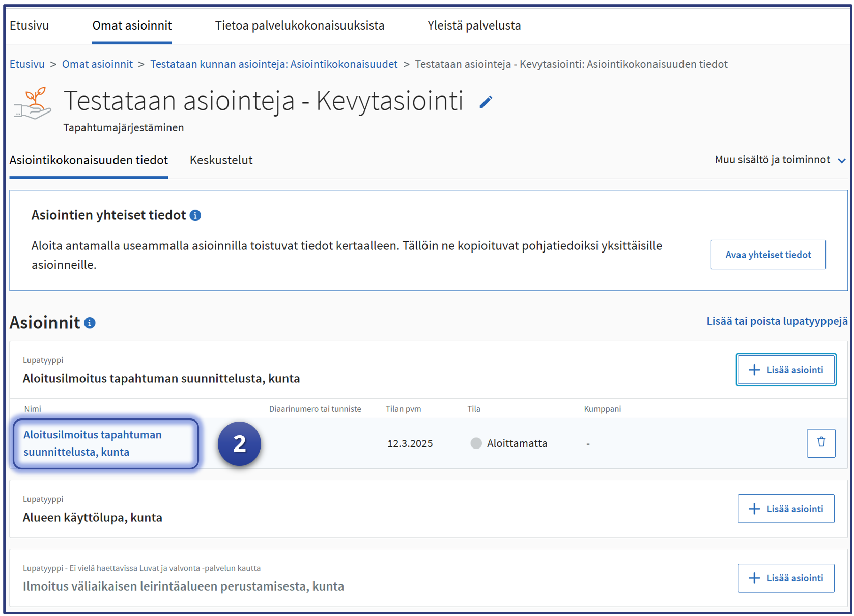Screen dimensions: 854x616
Task: Select the Asiointikokonaisuuden tiedot tab
Action: pyautogui.click(x=89, y=160)
